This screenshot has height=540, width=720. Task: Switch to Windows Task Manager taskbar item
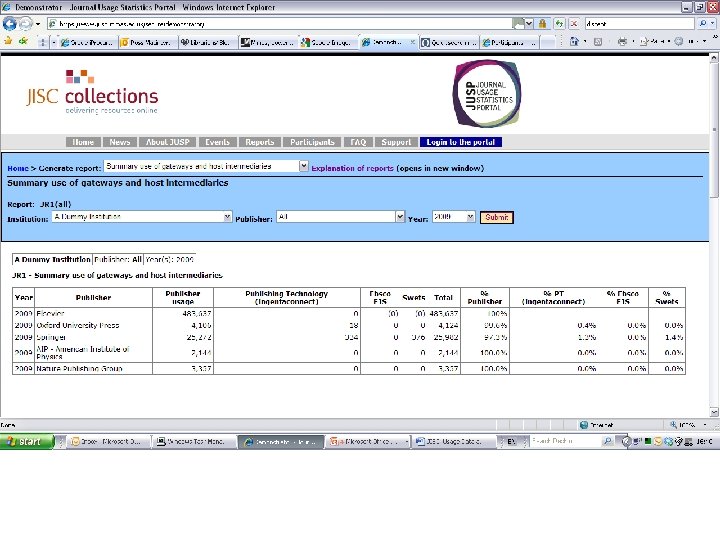[x=195, y=442]
